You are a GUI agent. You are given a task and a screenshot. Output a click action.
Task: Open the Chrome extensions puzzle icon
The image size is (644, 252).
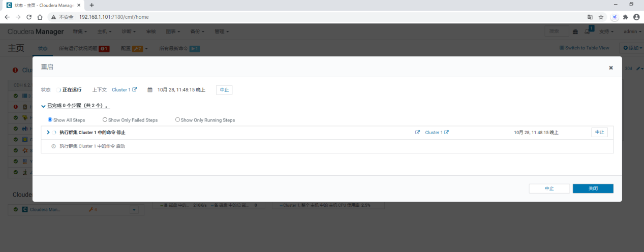tap(625, 17)
